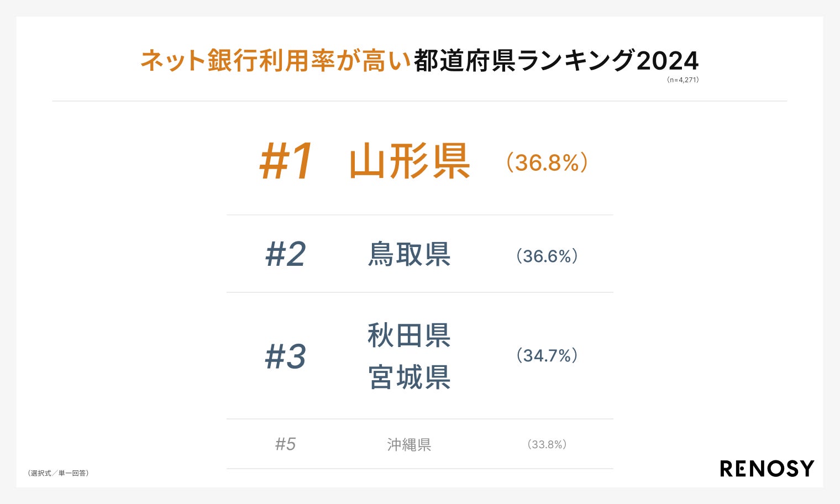Click the #2 rank label
The image size is (840, 504).
click(285, 254)
